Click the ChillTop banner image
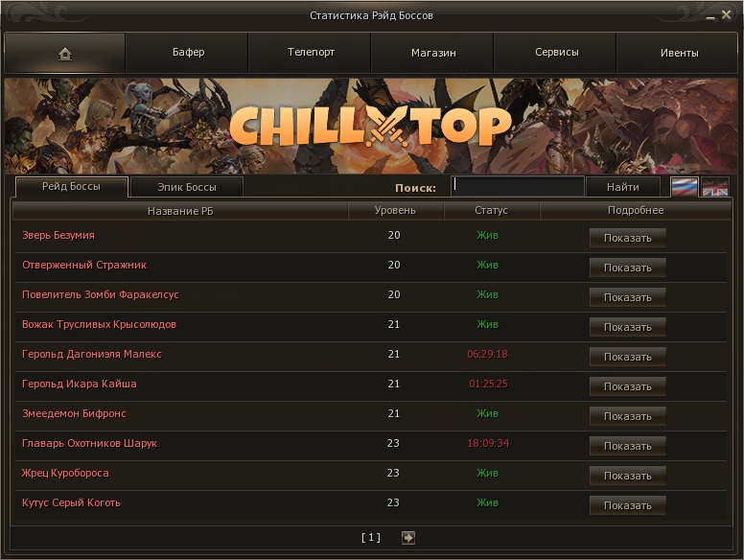 tap(371, 126)
